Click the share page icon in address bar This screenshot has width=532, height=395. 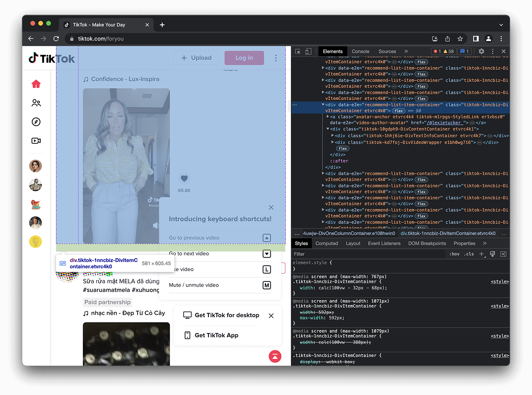click(448, 39)
